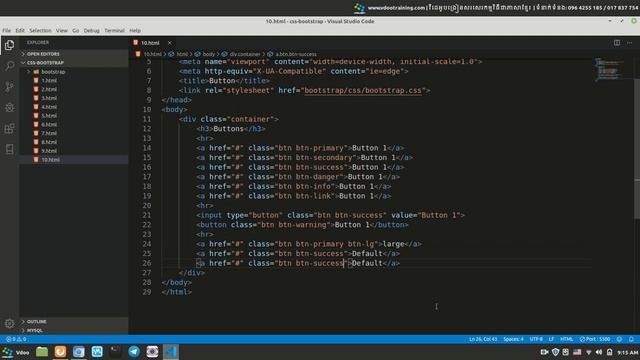Open the database view below Extensions in activity bar

point(9,149)
